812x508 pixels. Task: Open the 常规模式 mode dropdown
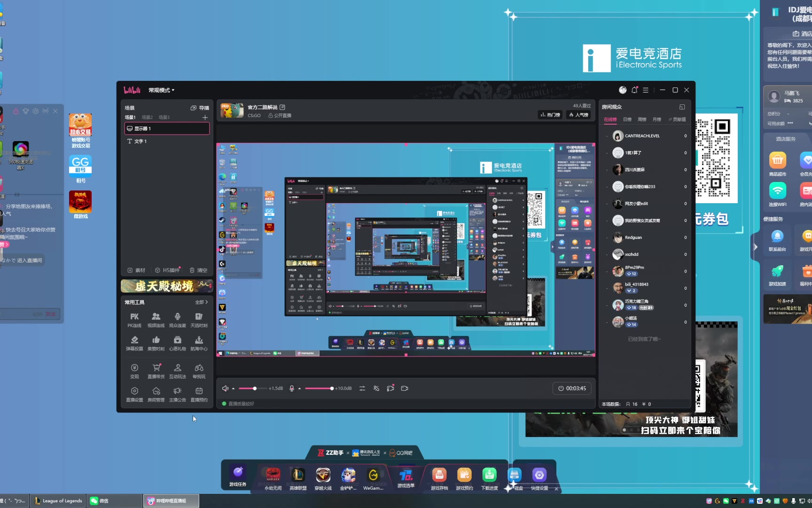point(161,90)
